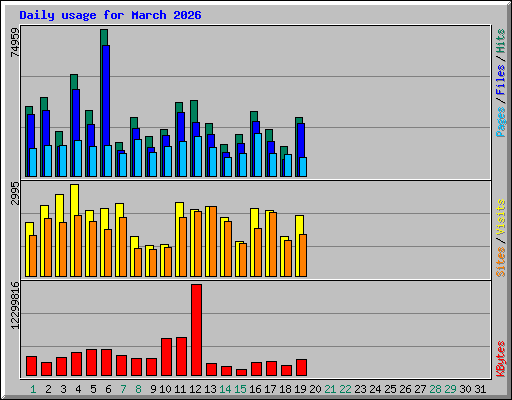The image size is (512, 400).
Task: Click day 6 on the x-axis
Action: coord(108,389)
